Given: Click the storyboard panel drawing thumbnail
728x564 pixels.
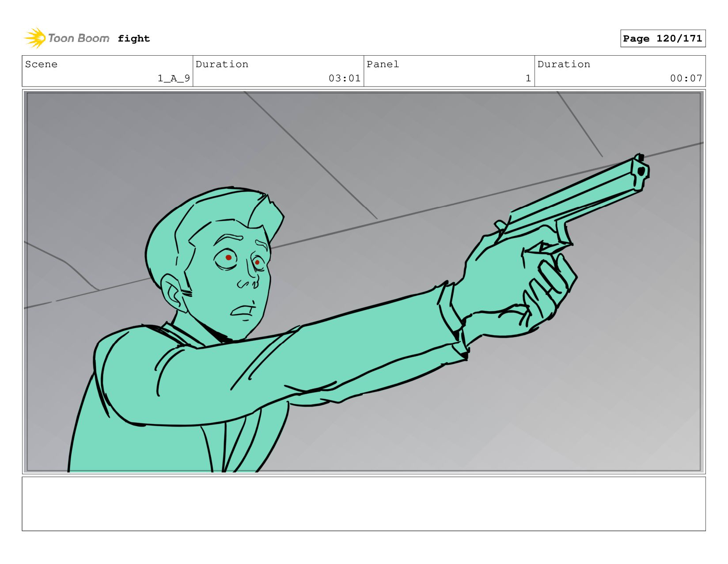Looking at the screenshot, I should (364, 282).
